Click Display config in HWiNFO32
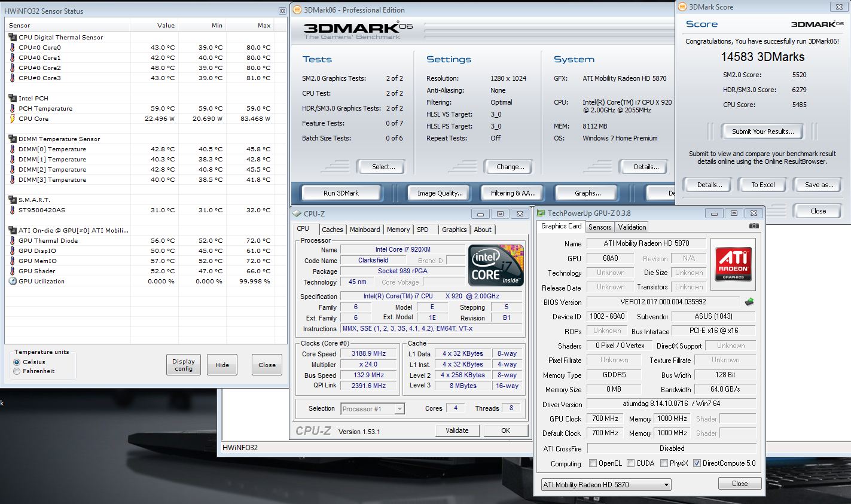The image size is (851, 504). (184, 365)
